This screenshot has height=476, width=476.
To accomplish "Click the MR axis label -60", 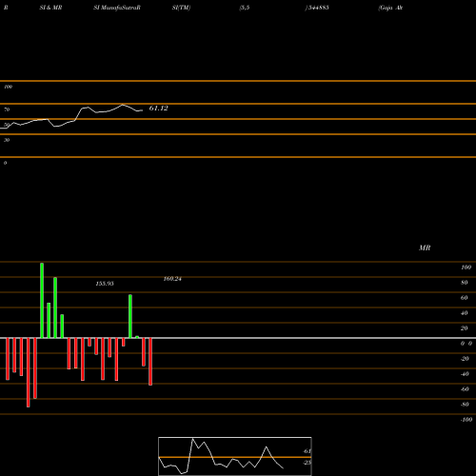I will tap(465, 389).
